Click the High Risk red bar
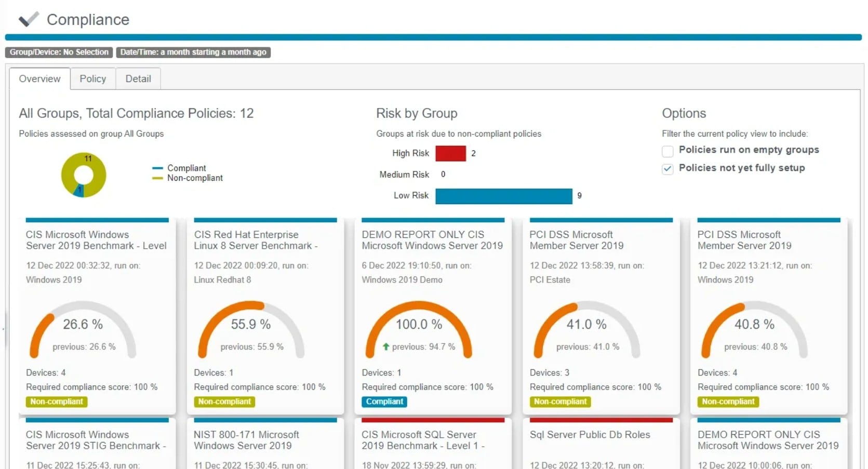The width and height of the screenshot is (868, 469). point(451,153)
